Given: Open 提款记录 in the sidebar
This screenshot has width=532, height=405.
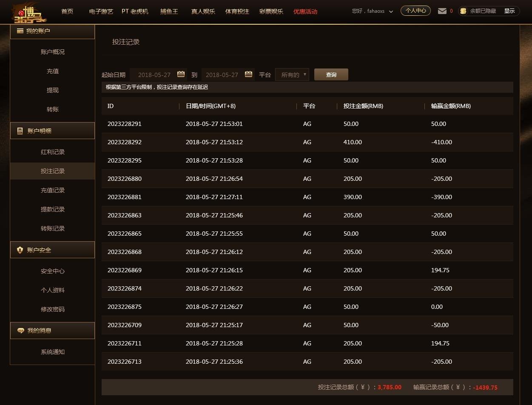Looking at the screenshot, I should pyautogui.click(x=53, y=209).
